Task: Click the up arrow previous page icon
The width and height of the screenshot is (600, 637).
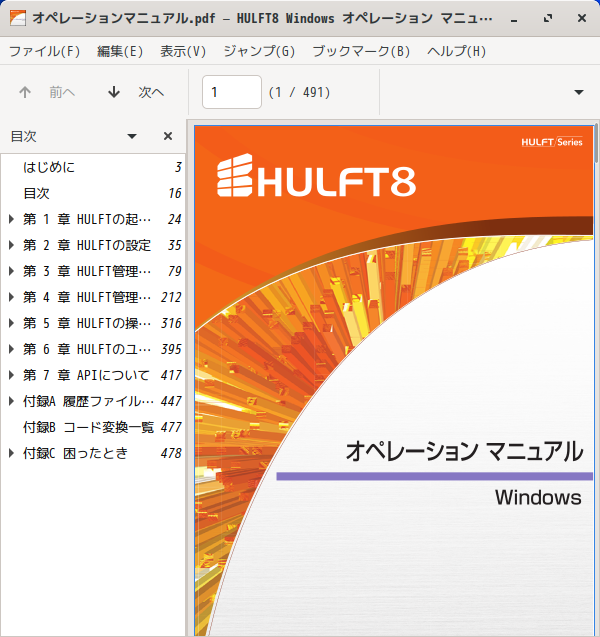Action: (x=25, y=92)
